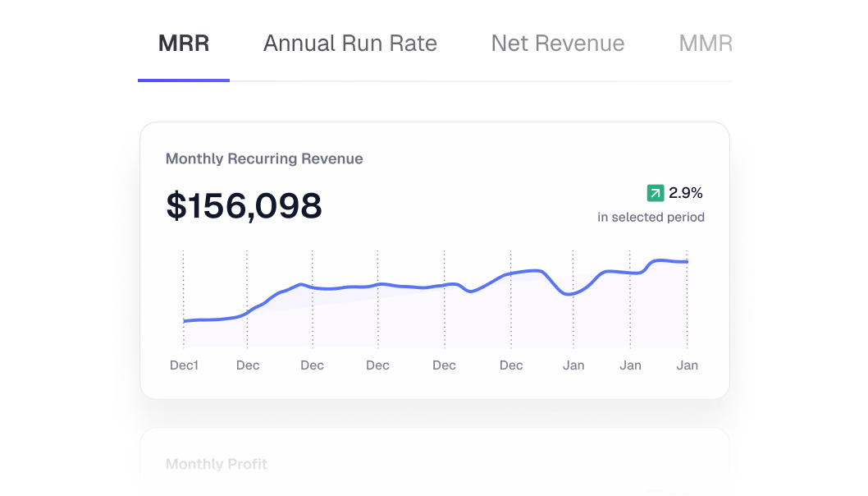Select the rightmost Jan axis label

[x=687, y=365]
